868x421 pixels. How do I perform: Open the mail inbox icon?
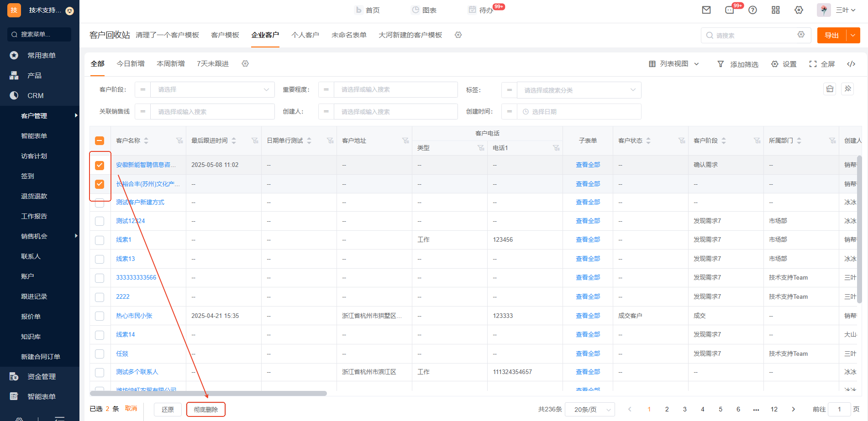coord(706,10)
